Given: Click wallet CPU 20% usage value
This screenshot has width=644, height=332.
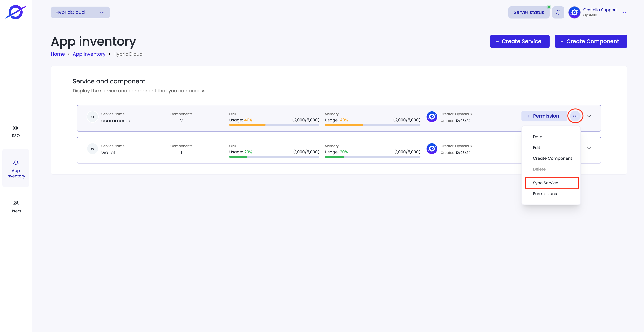Looking at the screenshot, I should click(248, 152).
